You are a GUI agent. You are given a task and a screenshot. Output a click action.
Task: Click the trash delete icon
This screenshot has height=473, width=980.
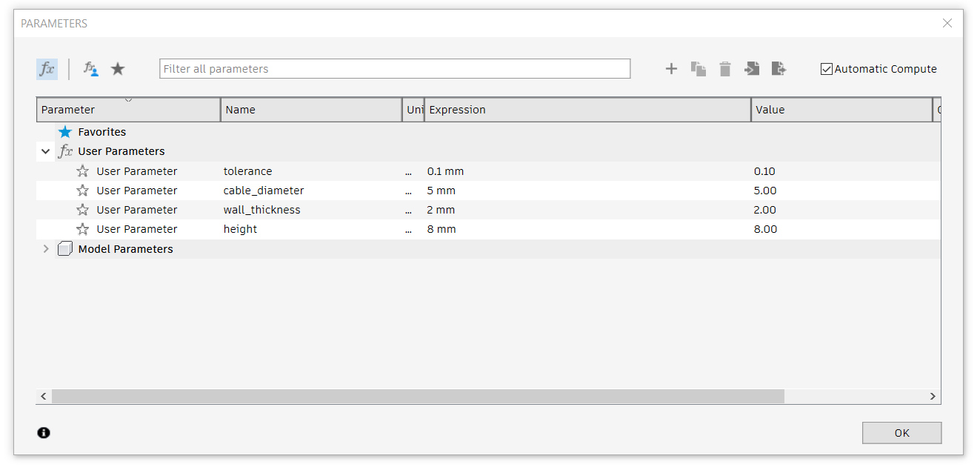click(725, 69)
